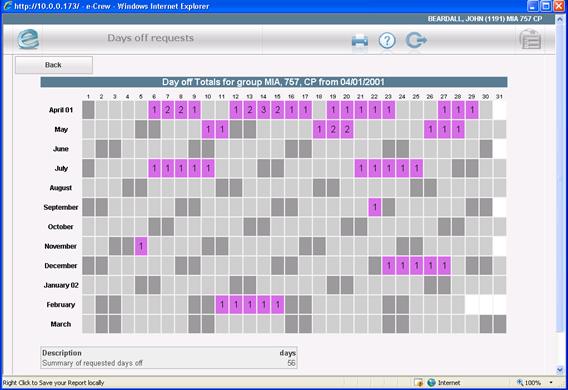Click the logout arrow icon
The height and width of the screenshot is (390, 568).
[x=416, y=40]
